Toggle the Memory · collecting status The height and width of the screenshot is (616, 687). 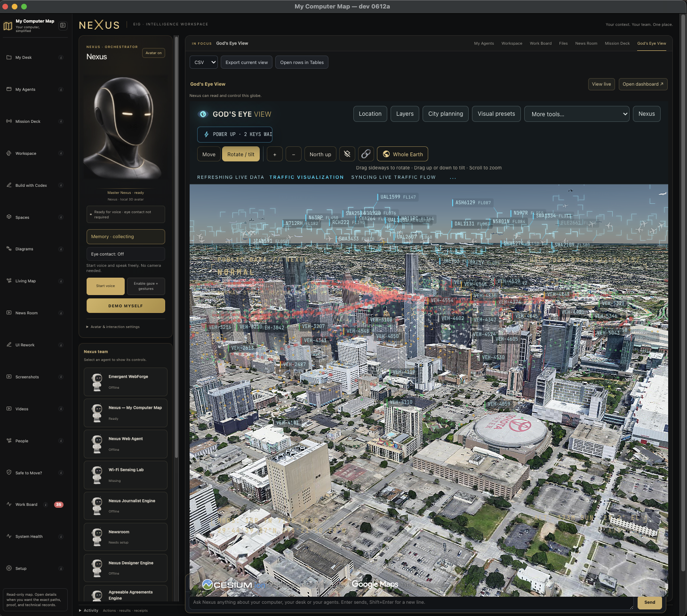126,237
